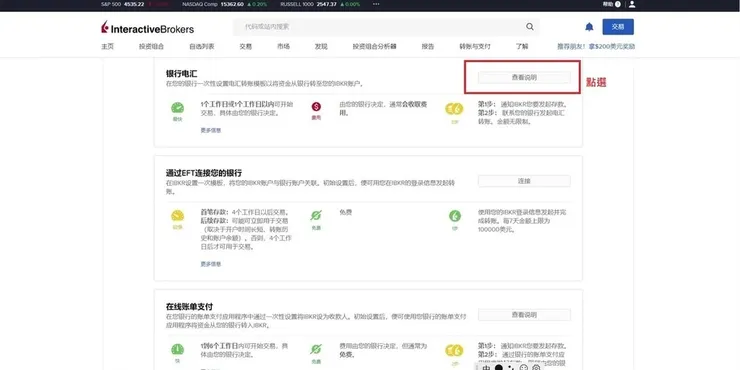Screen dimensions: 740x370
Task: Click the IME 中 language indicator
Action: point(487,367)
